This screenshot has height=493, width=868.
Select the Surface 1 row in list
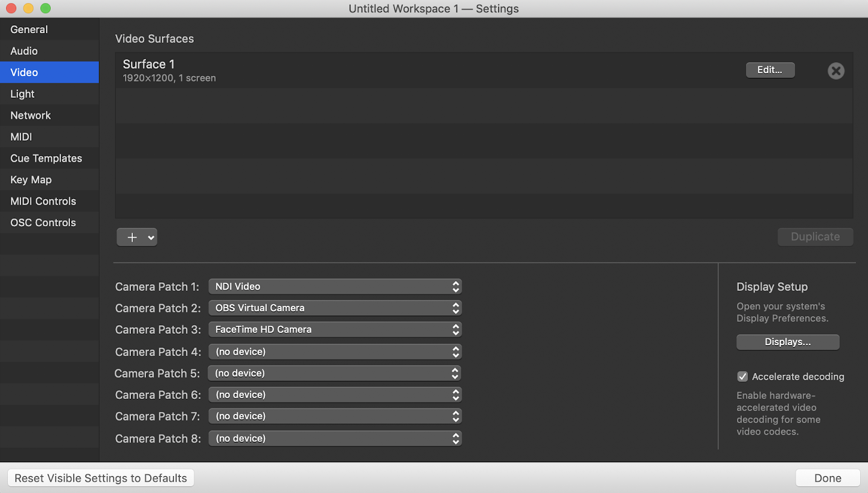tap(362, 71)
